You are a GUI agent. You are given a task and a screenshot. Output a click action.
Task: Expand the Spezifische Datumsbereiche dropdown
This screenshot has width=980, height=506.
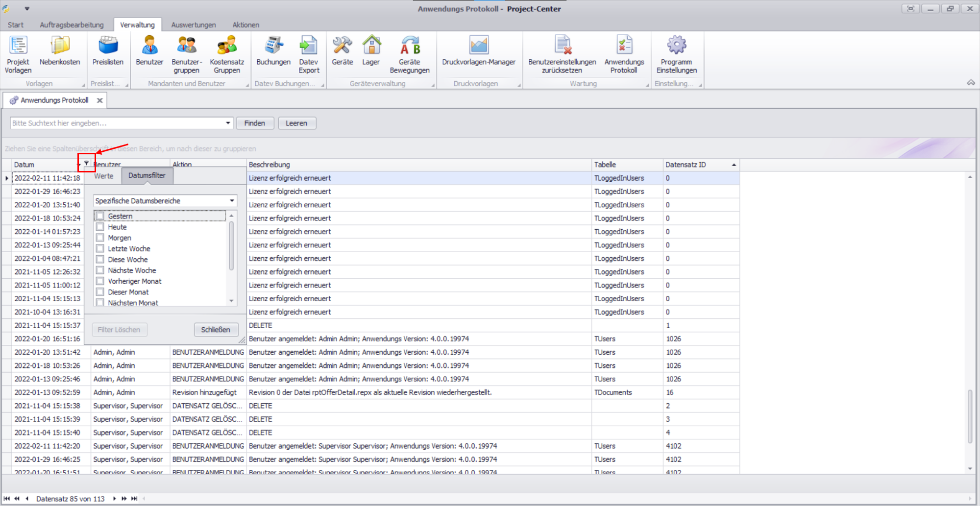(x=232, y=201)
